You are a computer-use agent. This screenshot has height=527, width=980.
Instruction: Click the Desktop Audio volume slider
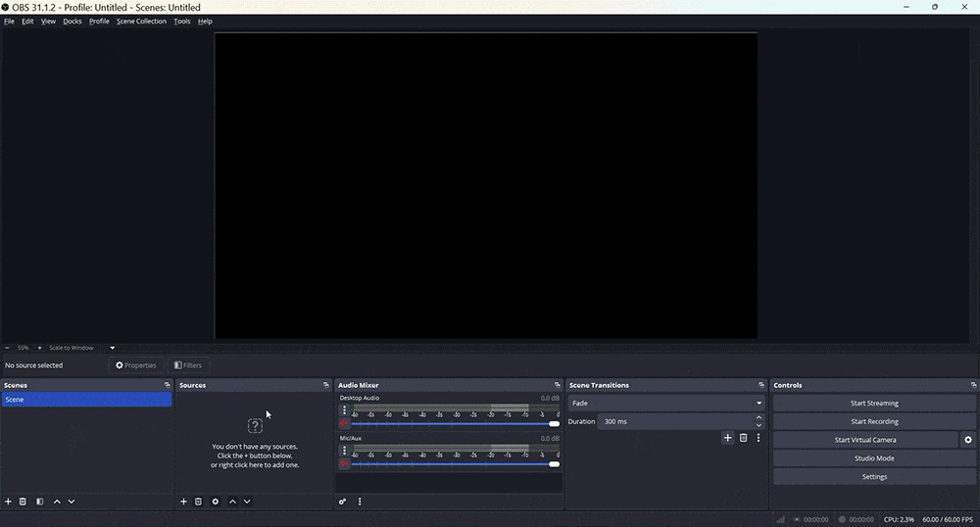(451, 424)
